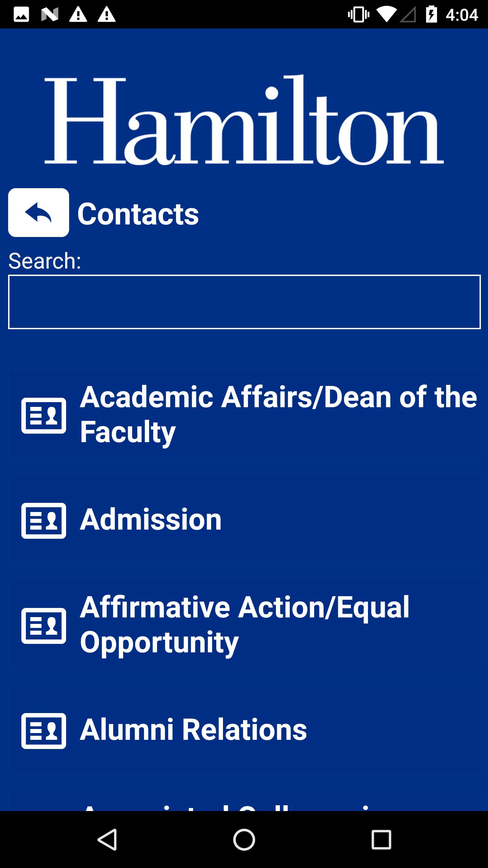Image resolution: width=488 pixels, height=868 pixels.
Task: Focus the Search input field
Action: coord(244,302)
